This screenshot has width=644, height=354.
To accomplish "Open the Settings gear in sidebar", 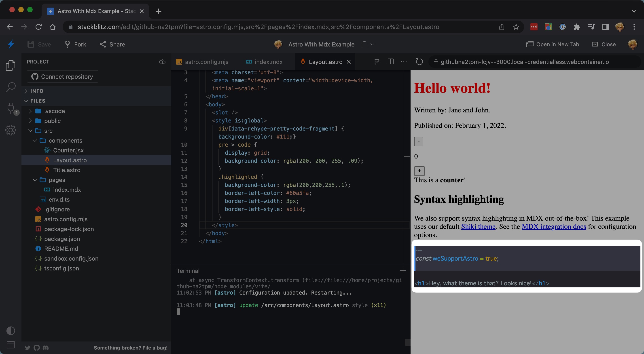I will coord(11,130).
